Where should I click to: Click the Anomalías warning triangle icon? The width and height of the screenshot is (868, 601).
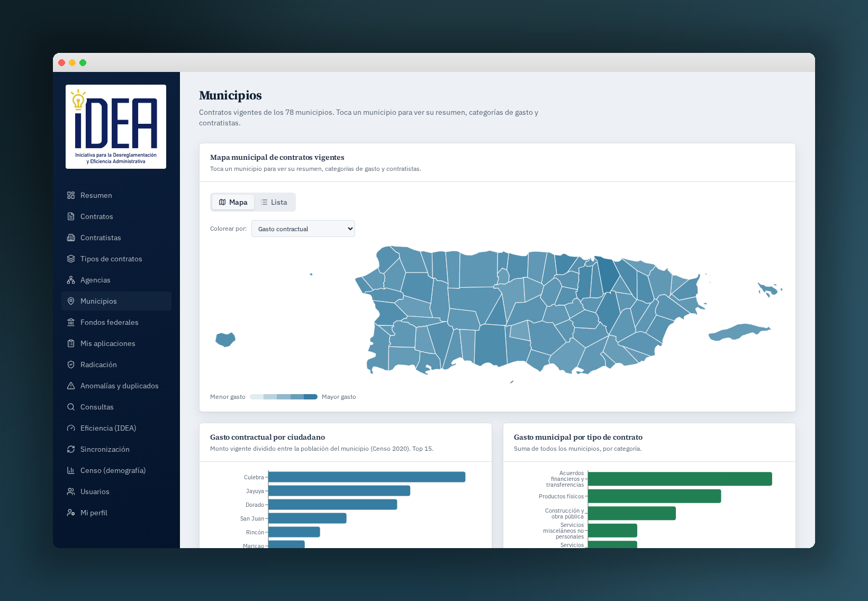tap(71, 386)
